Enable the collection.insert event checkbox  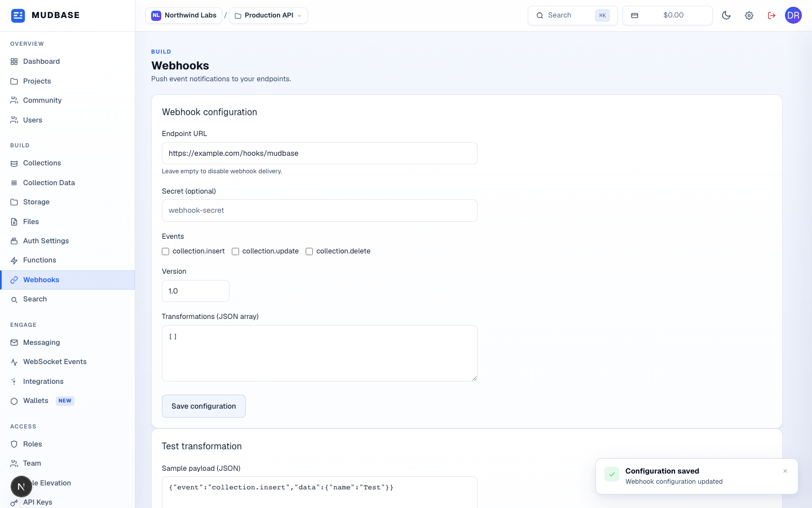(166, 252)
